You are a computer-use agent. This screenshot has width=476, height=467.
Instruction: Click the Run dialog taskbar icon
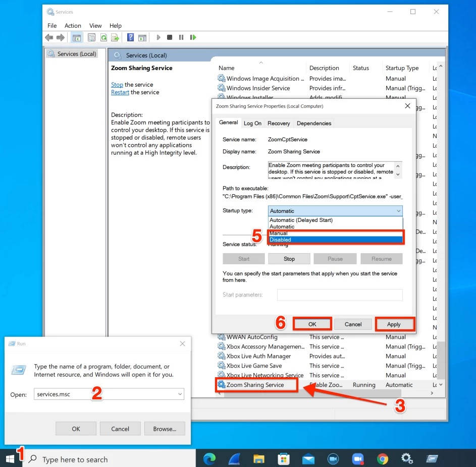pos(432,459)
